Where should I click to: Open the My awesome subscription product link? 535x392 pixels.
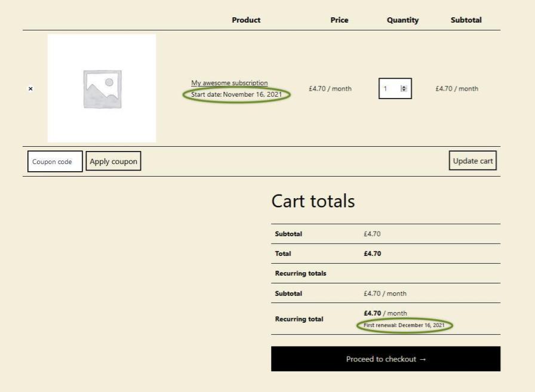click(x=229, y=83)
